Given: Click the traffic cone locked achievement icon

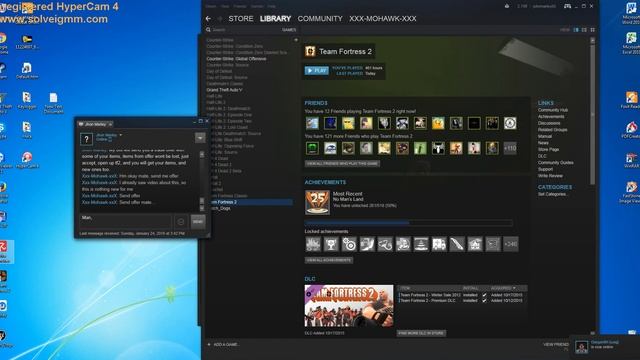Looking at the screenshot, I should [421, 244].
